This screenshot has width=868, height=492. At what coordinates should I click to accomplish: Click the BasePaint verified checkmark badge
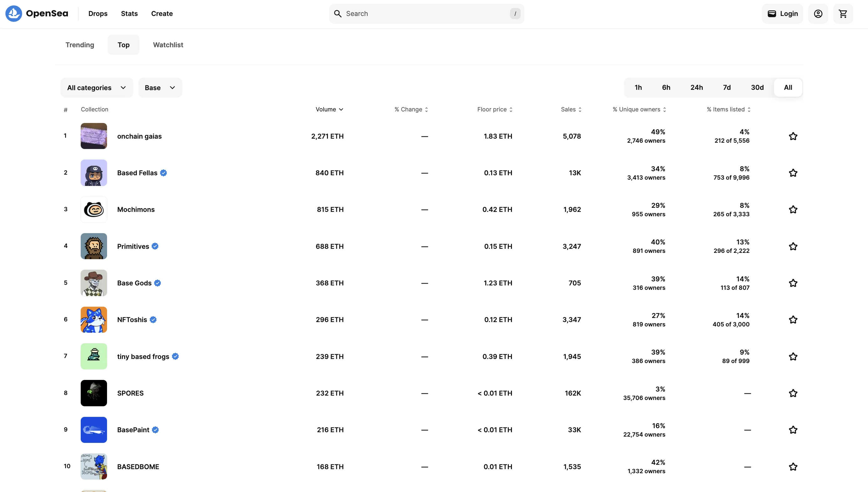pyautogui.click(x=156, y=430)
